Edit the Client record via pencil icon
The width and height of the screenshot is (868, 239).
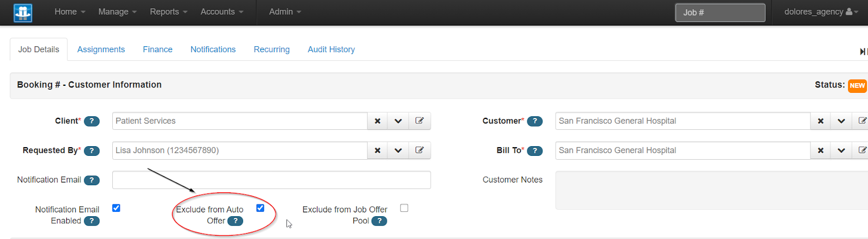click(419, 121)
